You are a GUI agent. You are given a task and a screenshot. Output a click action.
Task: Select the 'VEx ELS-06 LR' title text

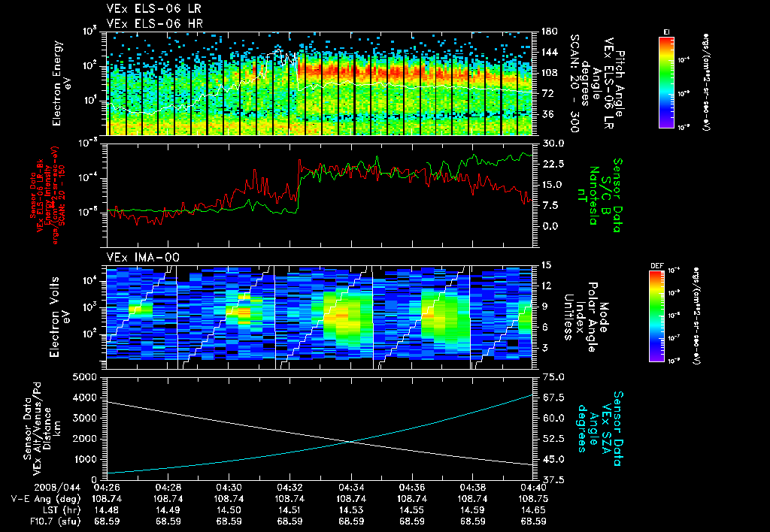click(153, 9)
